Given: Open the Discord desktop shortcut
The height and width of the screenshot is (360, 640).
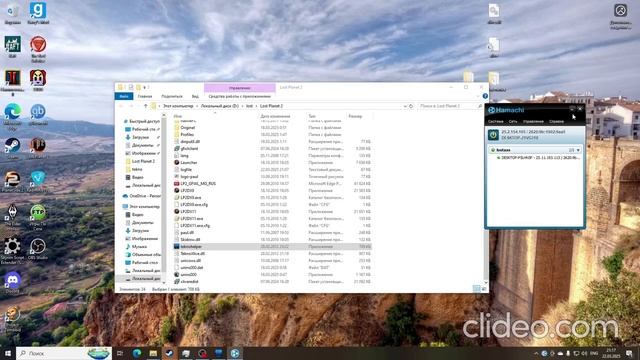Looking at the screenshot, I should [x=12, y=282].
